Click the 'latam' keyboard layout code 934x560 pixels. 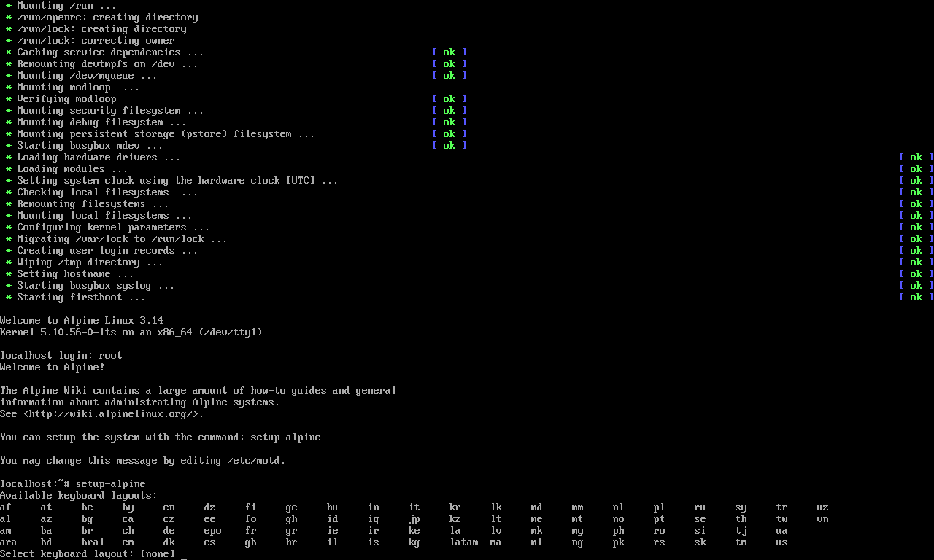pyautogui.click(x=464, y=542)
